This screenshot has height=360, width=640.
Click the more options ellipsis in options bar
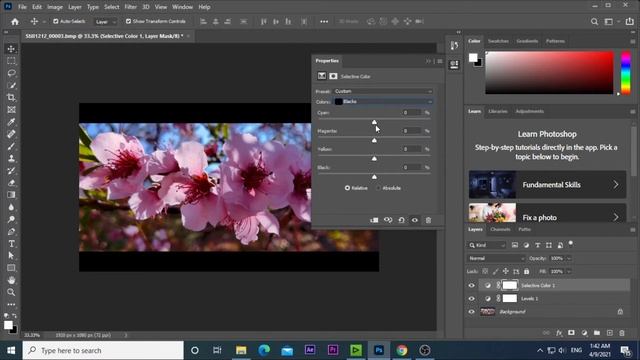[324, 22]
